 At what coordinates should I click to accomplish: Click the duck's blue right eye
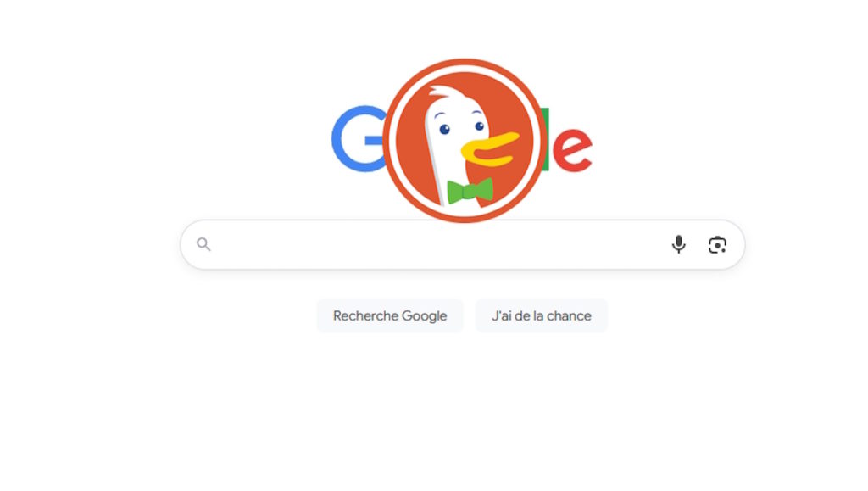[x=480, y=126]
